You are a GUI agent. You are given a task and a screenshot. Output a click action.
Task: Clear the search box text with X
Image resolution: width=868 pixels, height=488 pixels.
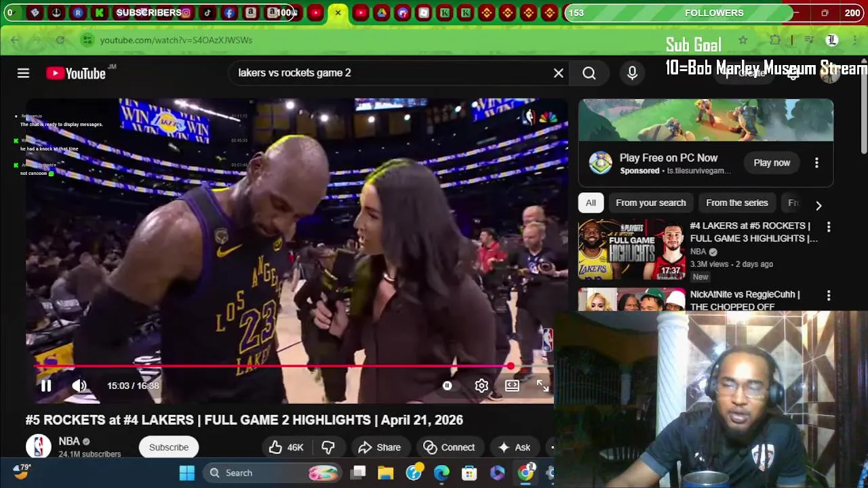tap(558, 73)
